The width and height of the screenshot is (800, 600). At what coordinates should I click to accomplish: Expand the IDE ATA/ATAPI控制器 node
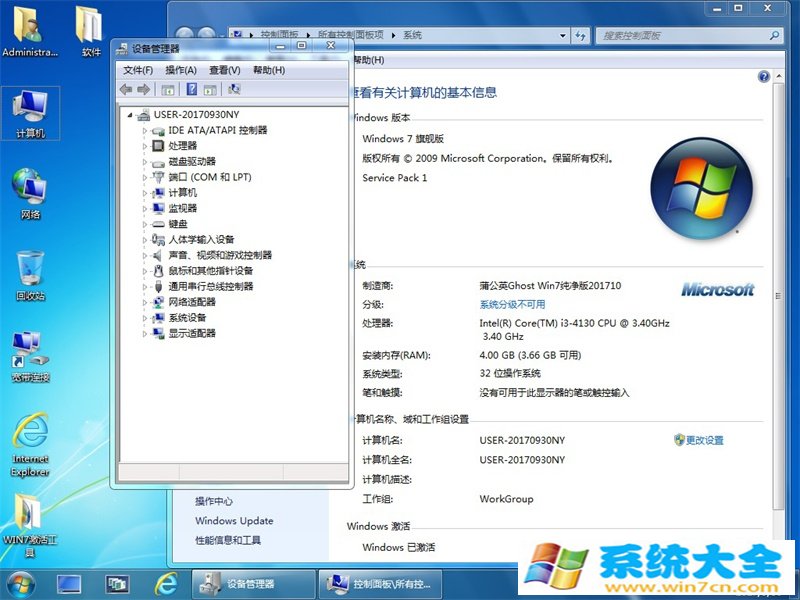[146, 129]
